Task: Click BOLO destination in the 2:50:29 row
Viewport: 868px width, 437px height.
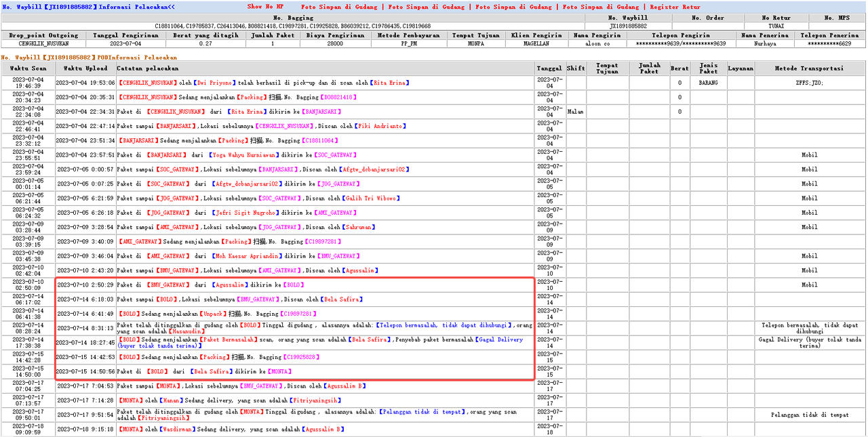Action: pos(295,285)
